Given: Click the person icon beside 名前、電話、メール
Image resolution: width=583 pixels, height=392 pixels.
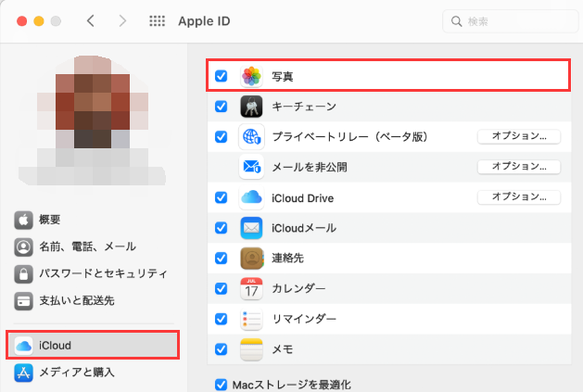Looking at the screenshot, I should pyautogui.click(x=23, y=247).
